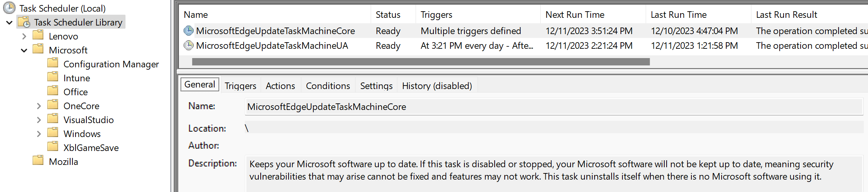
Task: Collapse the Task Scheduler Library node
Action: click(9, 22)
